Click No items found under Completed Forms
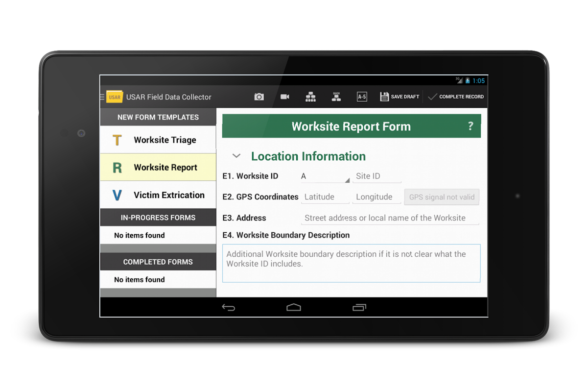Image resolution: width=588 pixels, height=392 pixels. [x=140, y=279]
